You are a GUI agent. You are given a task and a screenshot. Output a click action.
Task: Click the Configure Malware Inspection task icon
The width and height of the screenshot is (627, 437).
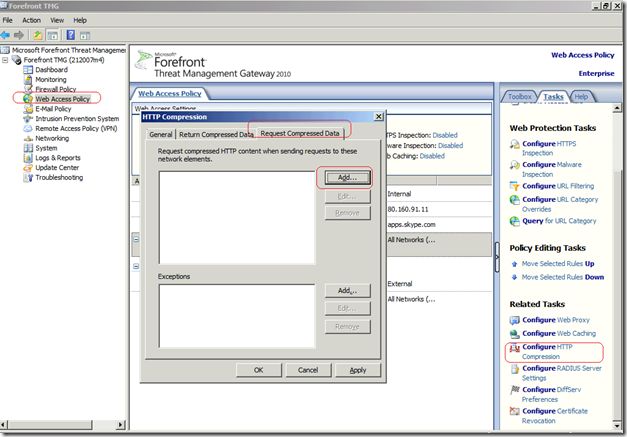[x=514, y=165]
